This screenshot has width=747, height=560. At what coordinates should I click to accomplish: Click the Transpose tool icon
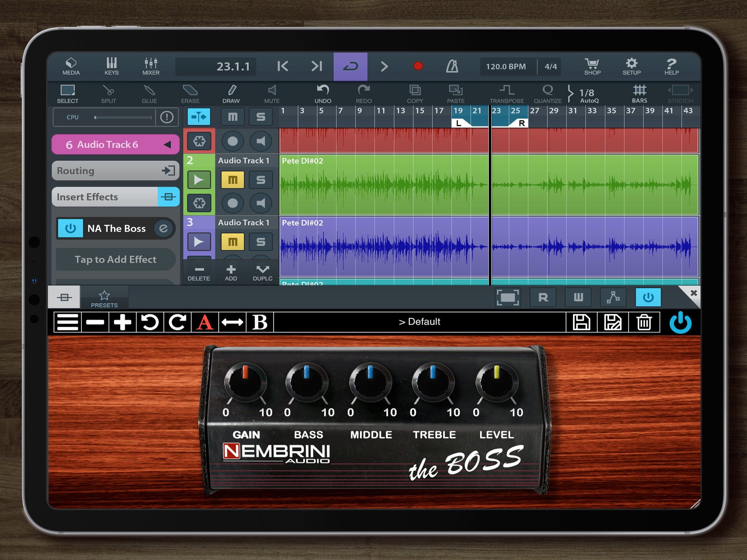pyautogui.click(x=506, y=94)
